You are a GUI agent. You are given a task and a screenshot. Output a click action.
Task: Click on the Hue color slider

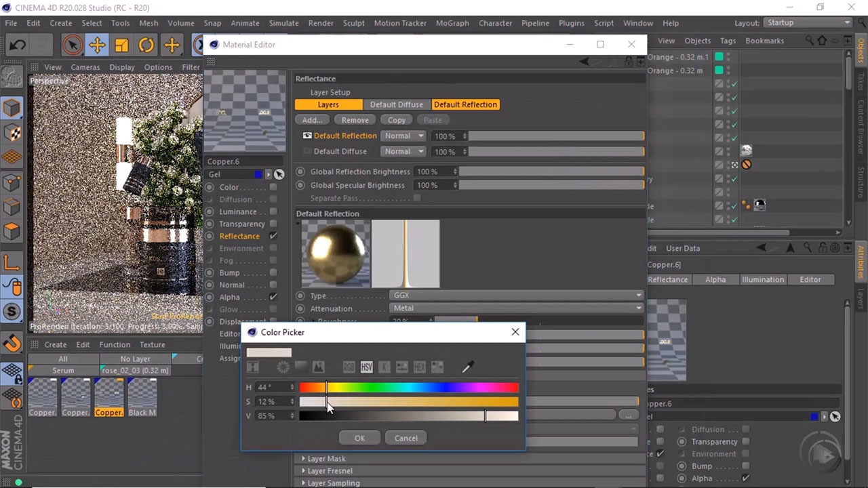(x=409, y=388)
